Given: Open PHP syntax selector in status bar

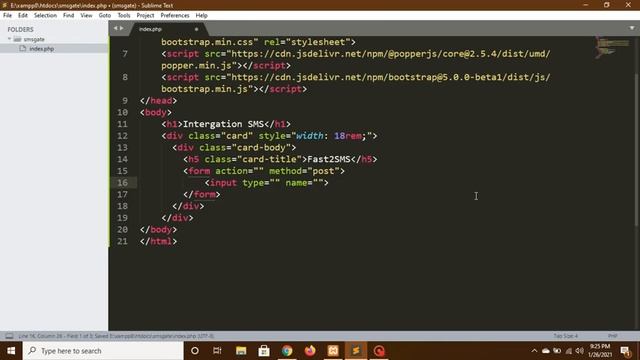Looking at the screenshot, I should click(x=612, y=336).
